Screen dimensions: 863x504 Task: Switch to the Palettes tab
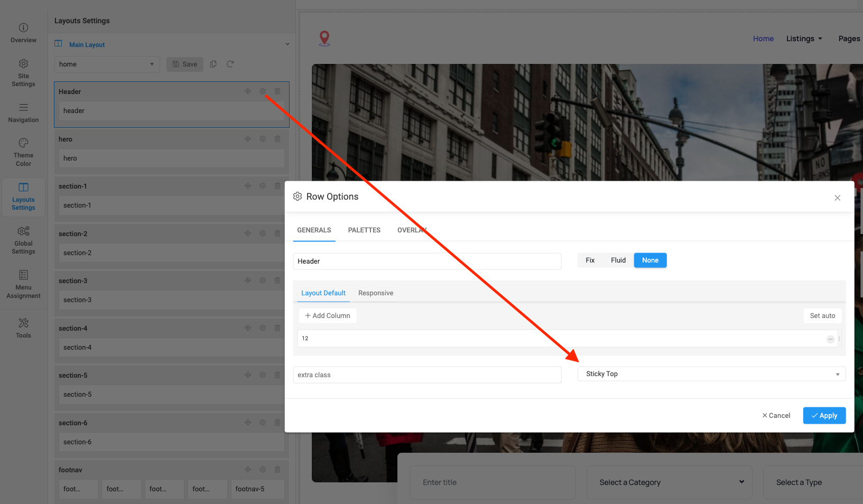pyautogui.click(x=364, y=230)
